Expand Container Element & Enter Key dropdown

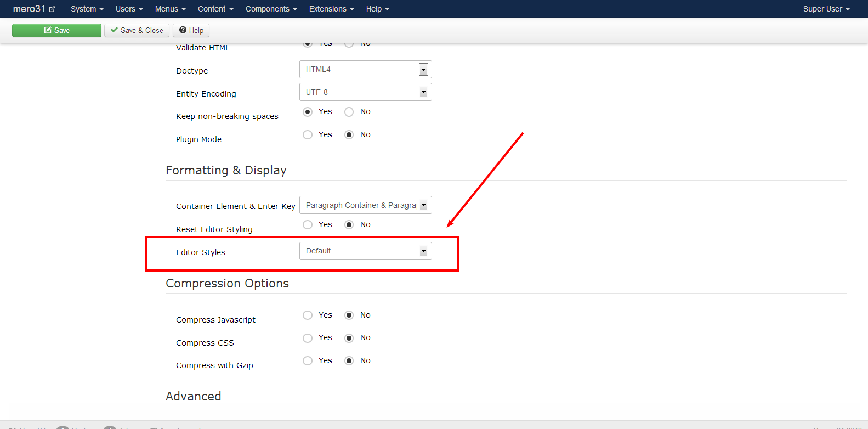point(365,205)
